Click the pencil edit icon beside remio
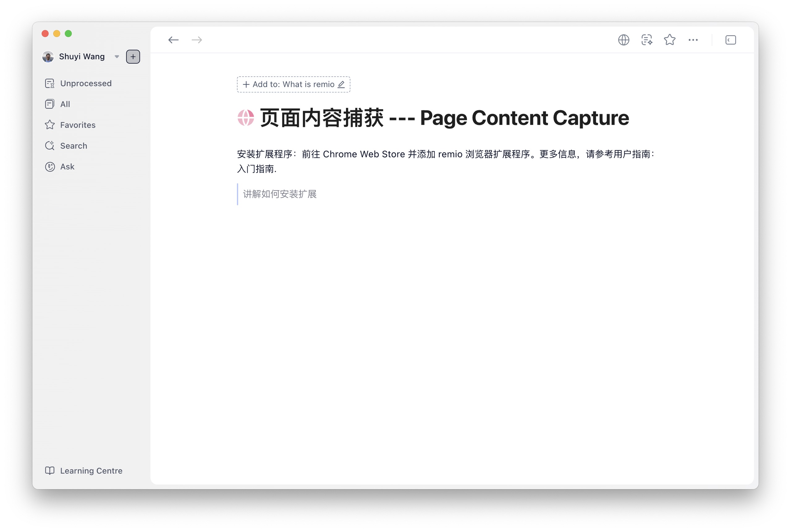This screenshot has width=791, height=532. (x=341, y=84)
